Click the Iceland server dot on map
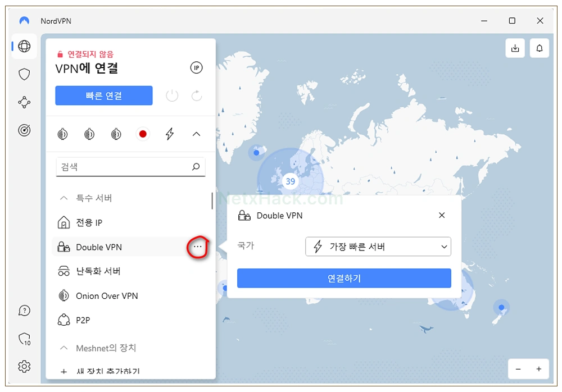Image resolution: width=562 pixels, height=392 pixels. 256,153
